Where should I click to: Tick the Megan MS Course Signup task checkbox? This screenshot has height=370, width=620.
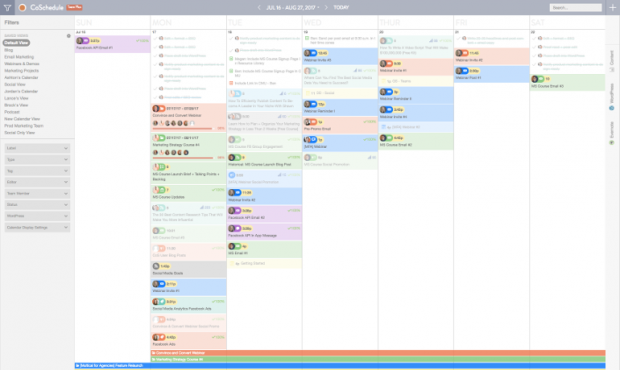point(231,59)
